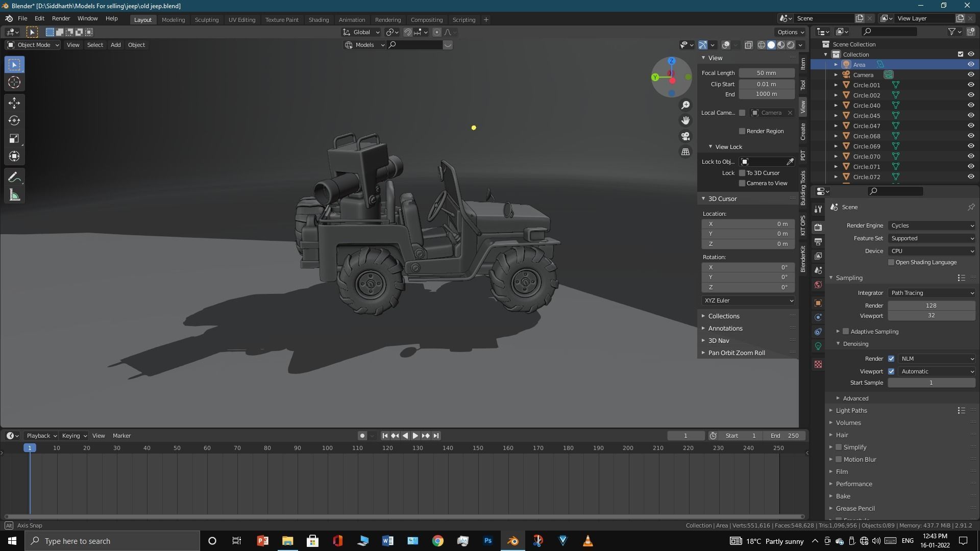
Task: Launch Word from the taskbar
Action: point(387,541)
